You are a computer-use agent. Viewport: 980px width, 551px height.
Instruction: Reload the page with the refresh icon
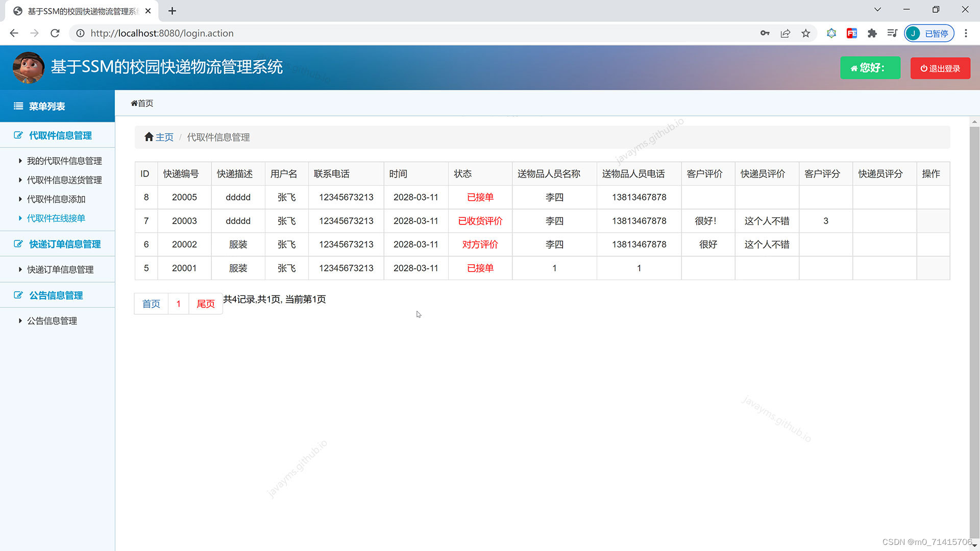pyautogui.click(x=55, y=33)
